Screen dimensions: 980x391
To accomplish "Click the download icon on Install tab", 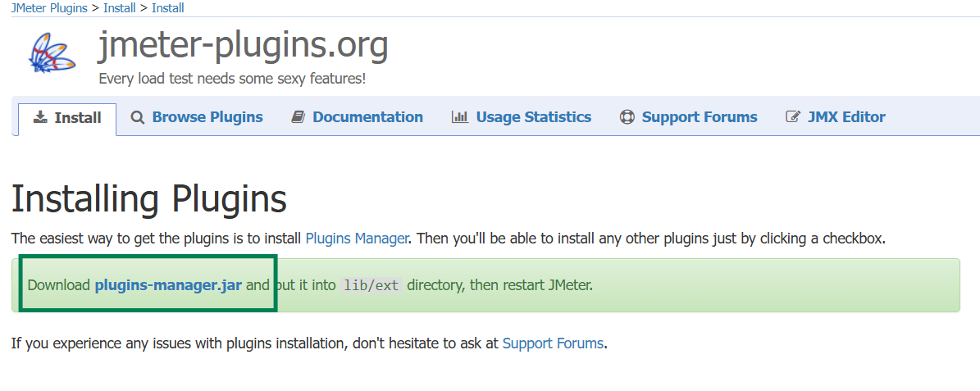I will click(41, 117).
